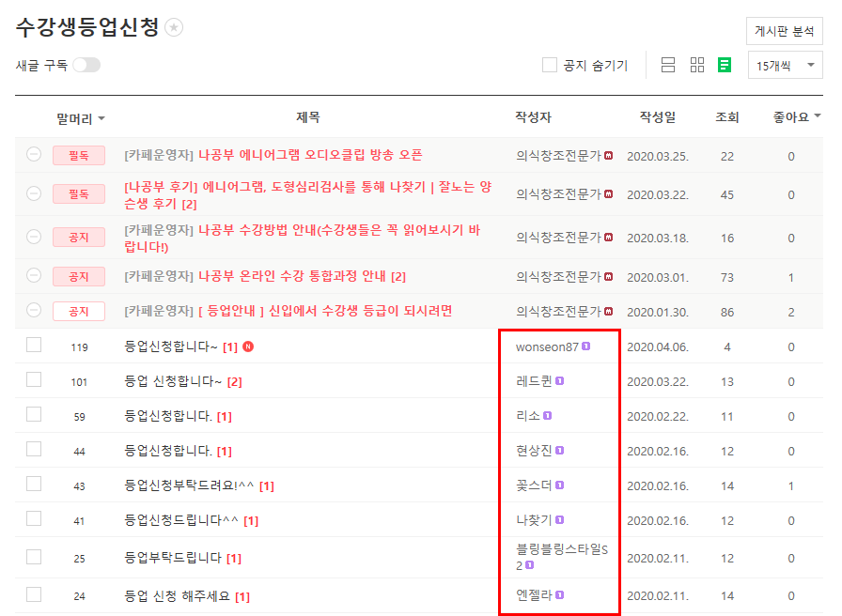
Task: Click manager badge on 2020.03.22 notice author
Action: click(608, 194)
